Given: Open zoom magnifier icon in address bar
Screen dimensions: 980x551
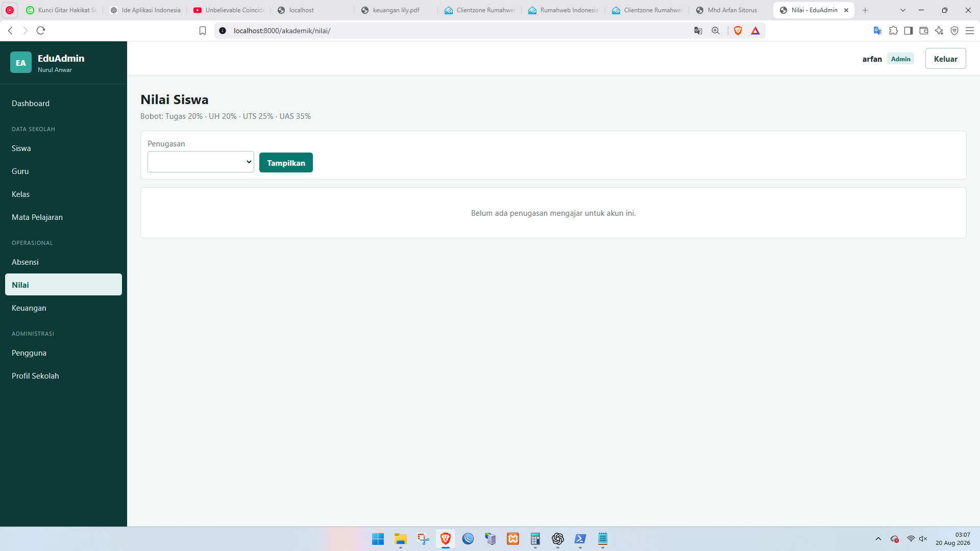Looking at the screenshot, I should tap(716, 31).
